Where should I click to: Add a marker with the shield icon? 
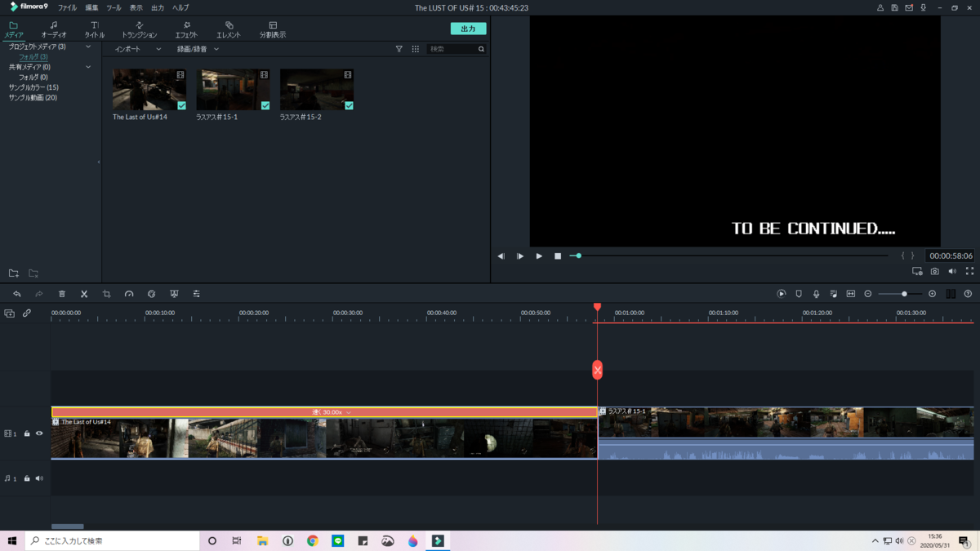[799, 294]
